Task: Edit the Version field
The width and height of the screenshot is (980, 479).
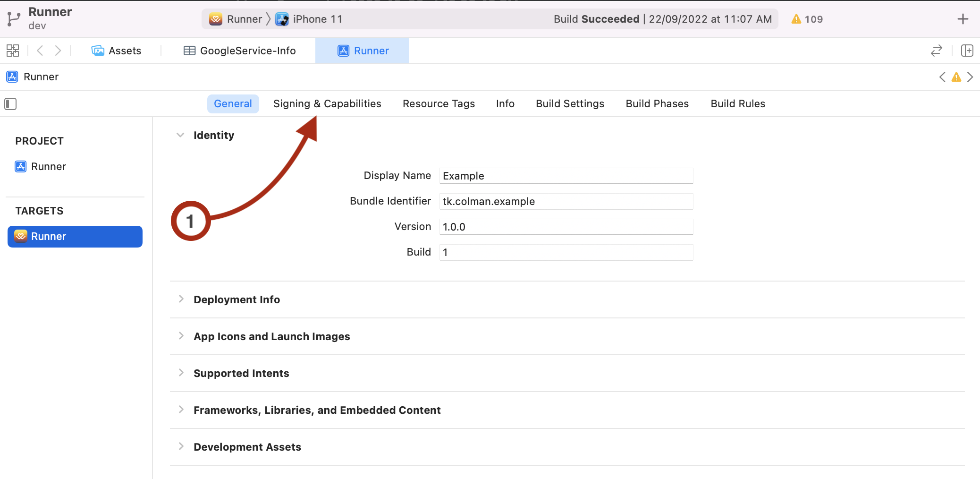Action: [x=566, y=227]
